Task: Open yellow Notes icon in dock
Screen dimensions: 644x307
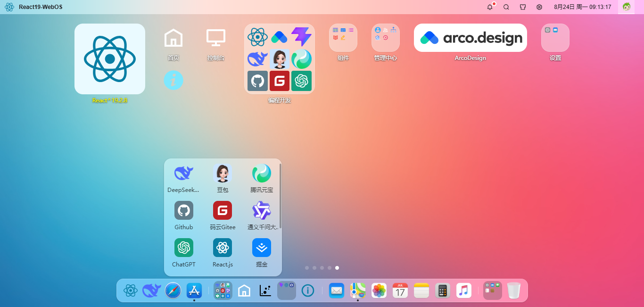Action: click(x=421, y=290)
